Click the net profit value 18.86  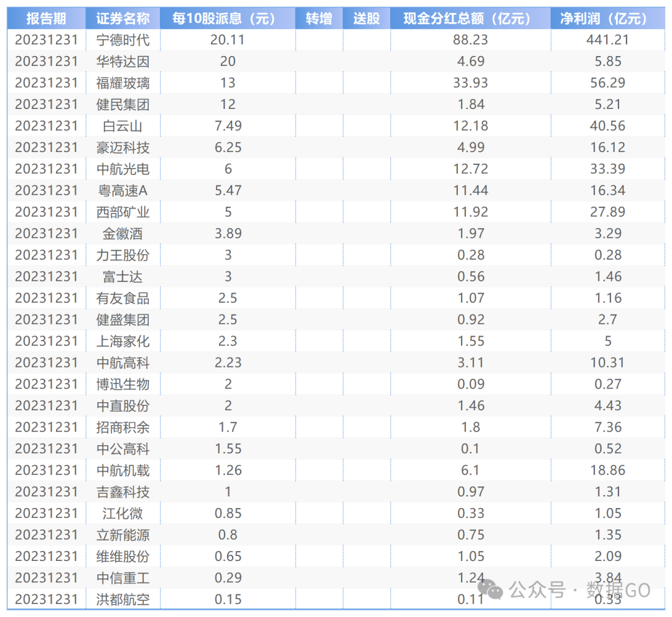[x=608, y=470]
